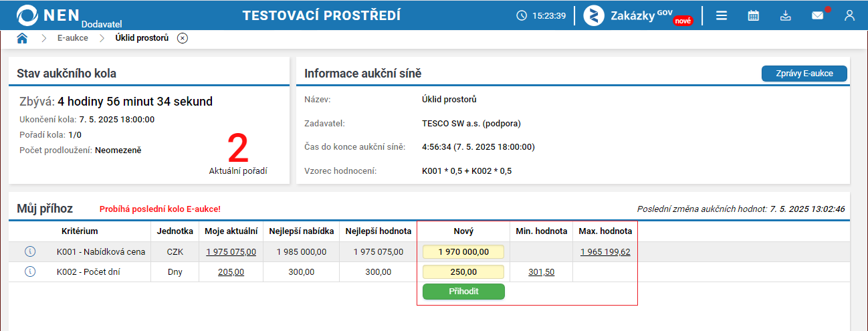Click the Min. hodnota column header
Screen dimensions: 868x331
pos(541,231)
